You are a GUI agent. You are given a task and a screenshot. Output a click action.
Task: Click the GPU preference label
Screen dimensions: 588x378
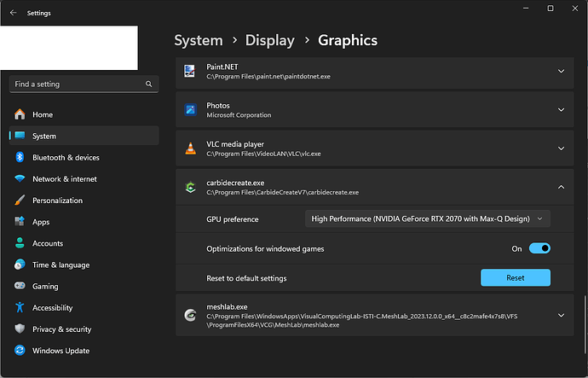coord(233,219)
